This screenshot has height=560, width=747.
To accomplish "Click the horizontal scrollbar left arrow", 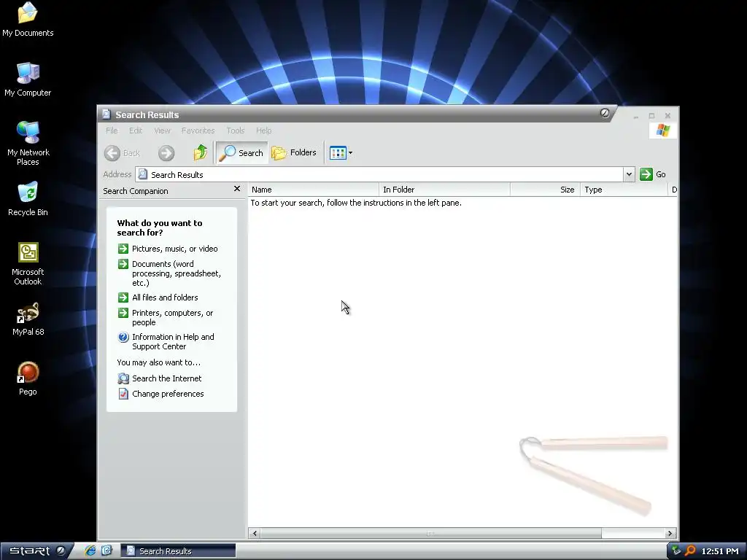I will (x=255, y=533).
